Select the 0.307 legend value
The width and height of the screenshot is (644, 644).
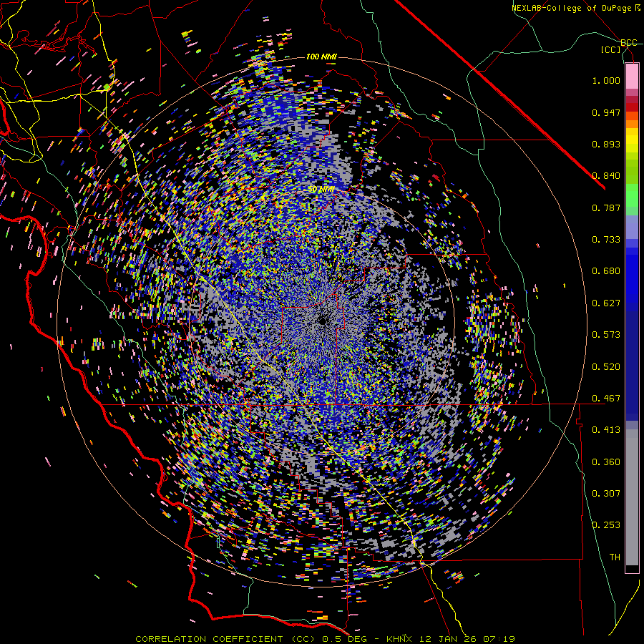606,494
